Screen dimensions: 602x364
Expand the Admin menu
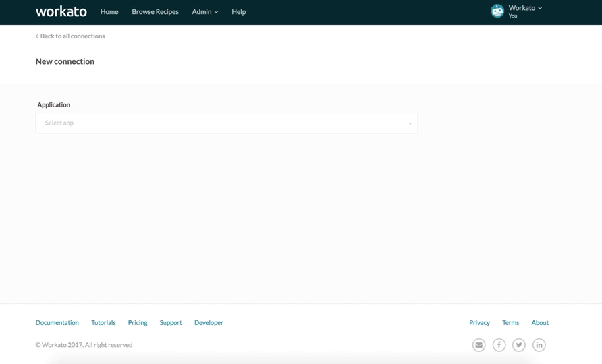pyautogui.click(x=205, y=12)
